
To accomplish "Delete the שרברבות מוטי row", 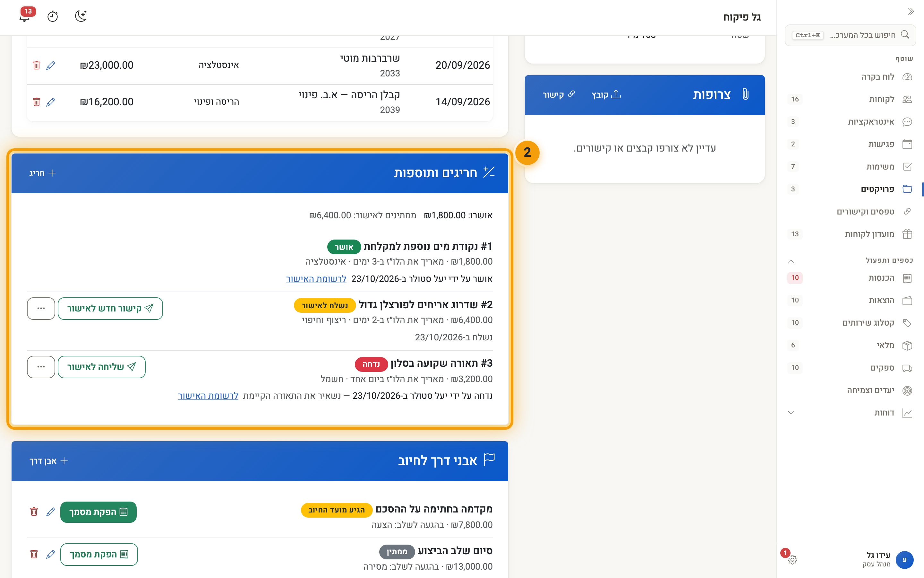I will point(36,66).
